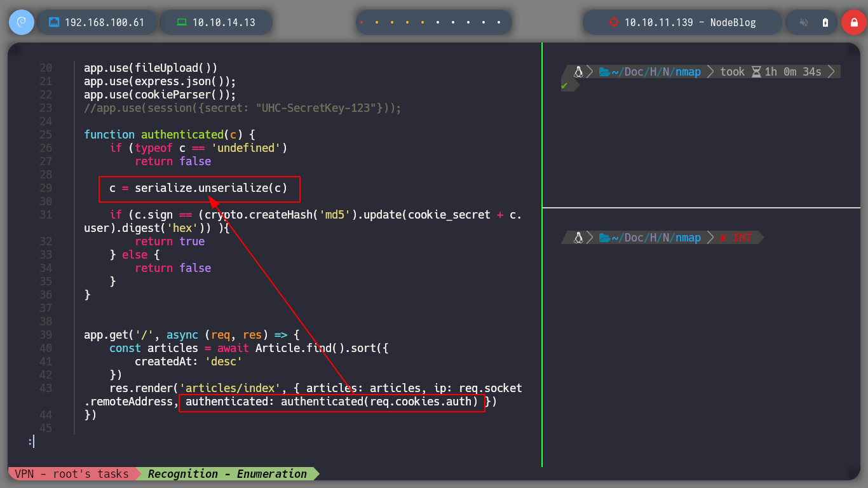Image resolution: width=868 pixels, height=488 pixels.
Task: Switch to the second workspace dot
Action: coord(377,22)
